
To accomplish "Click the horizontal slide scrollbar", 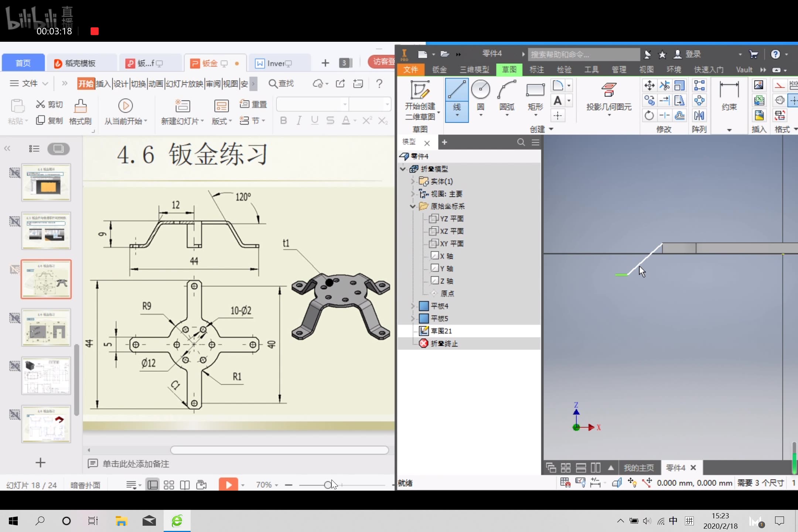I will coord(279,450).
